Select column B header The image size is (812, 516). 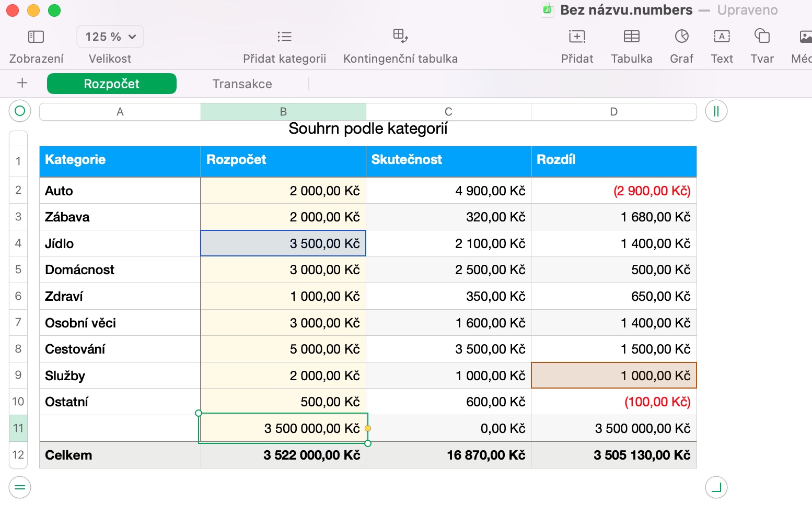click(x=283, y=112)
